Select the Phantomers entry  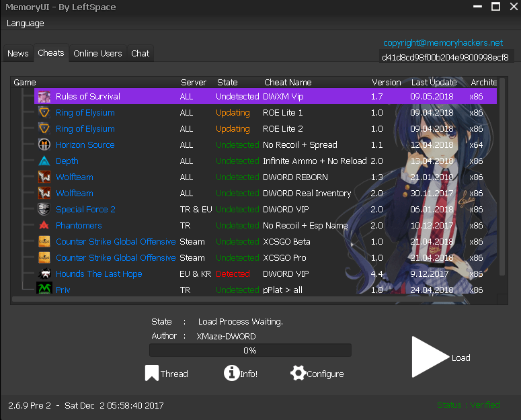tap(266, 225)
